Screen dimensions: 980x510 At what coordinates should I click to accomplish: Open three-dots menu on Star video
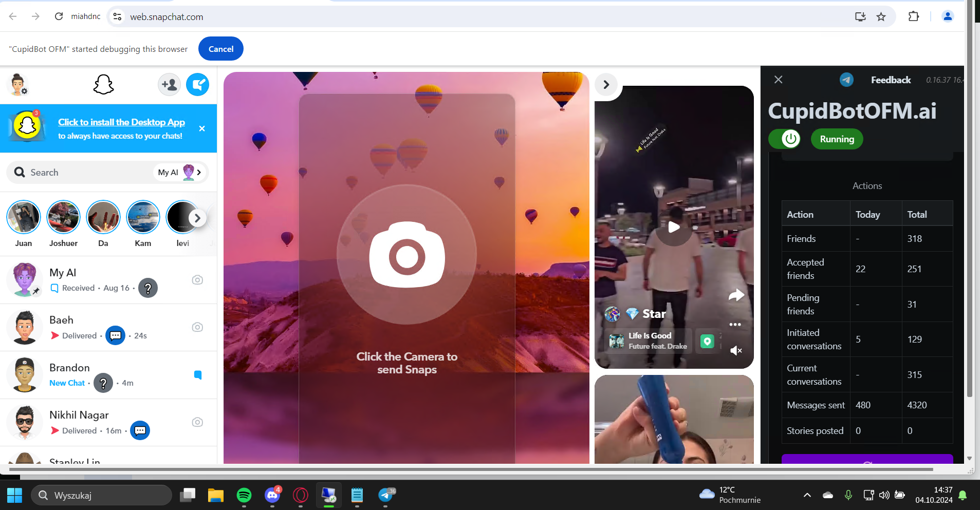(x=735, y=324)
